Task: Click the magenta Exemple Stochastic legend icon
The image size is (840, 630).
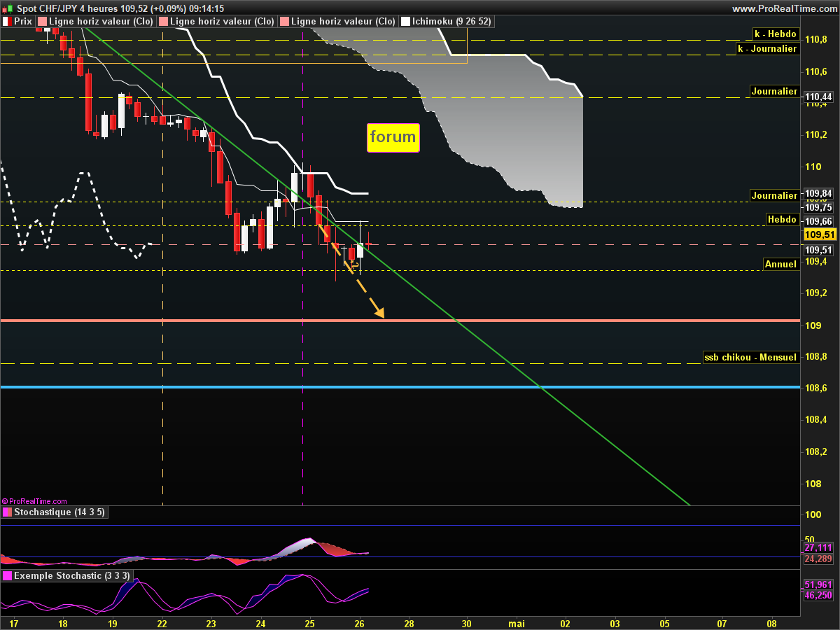Action: [x=7, y=575]
